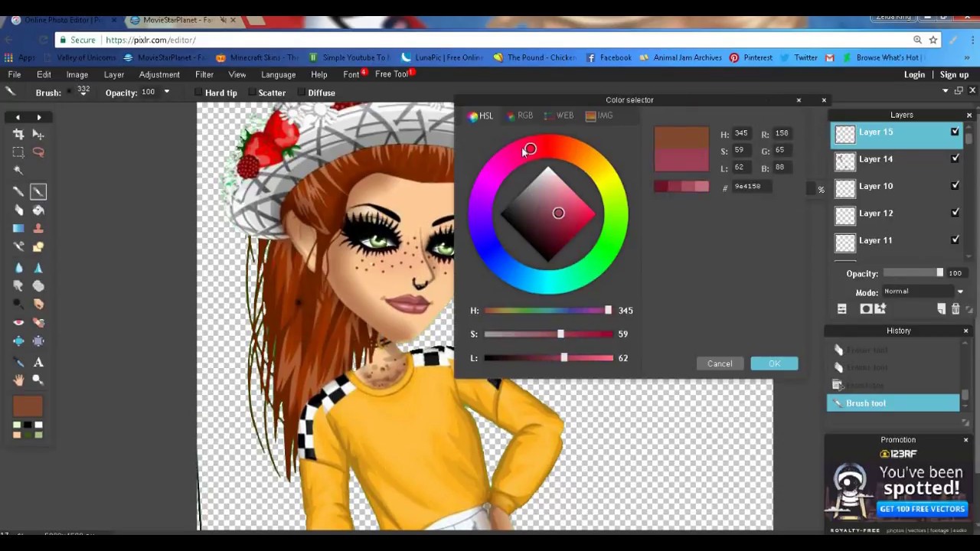Select the Lasso tool

38,152
